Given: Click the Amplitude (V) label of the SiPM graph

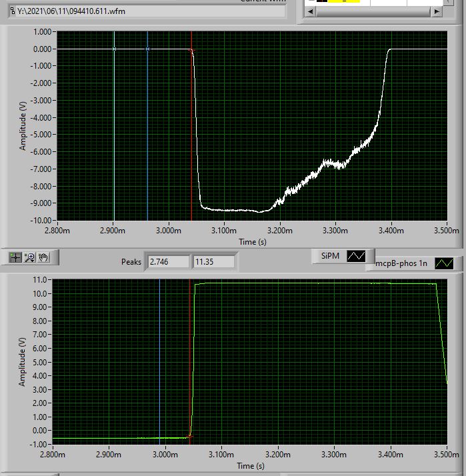Looking at the screenshot, I should (23, 126).
